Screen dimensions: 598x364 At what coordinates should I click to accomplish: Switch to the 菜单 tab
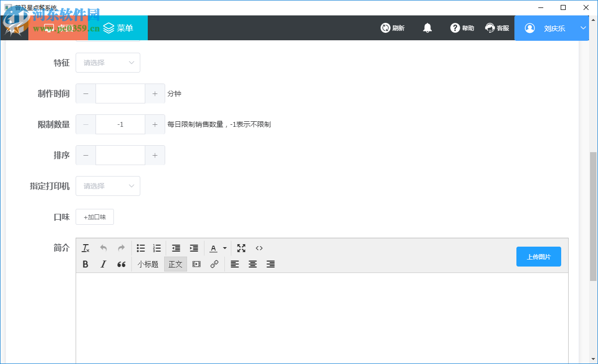point(117,28)
